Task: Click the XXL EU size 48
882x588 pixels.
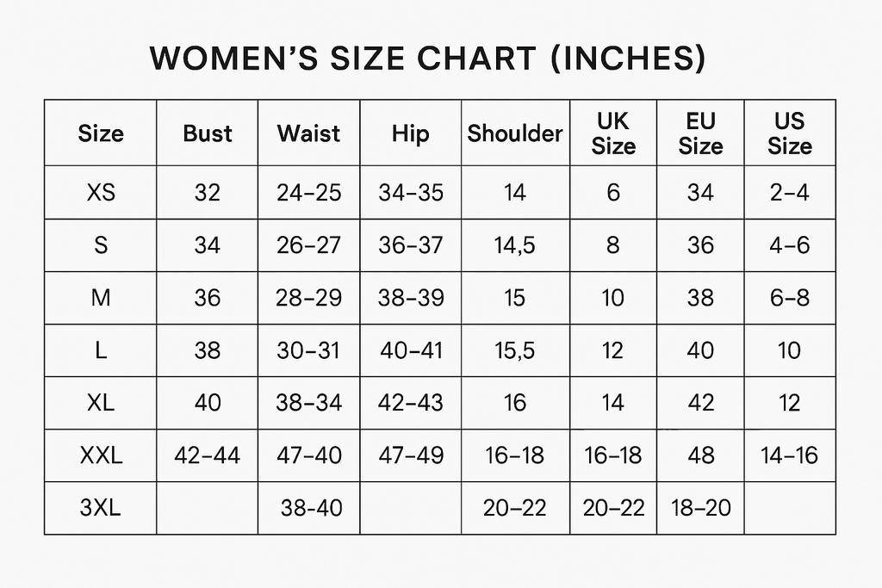Action: tap(701, 455)
